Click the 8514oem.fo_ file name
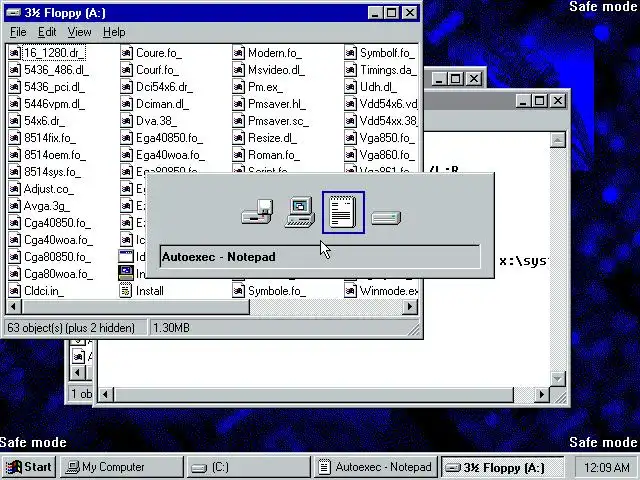Screen dimensions: 640x480 tap(54, 155)
